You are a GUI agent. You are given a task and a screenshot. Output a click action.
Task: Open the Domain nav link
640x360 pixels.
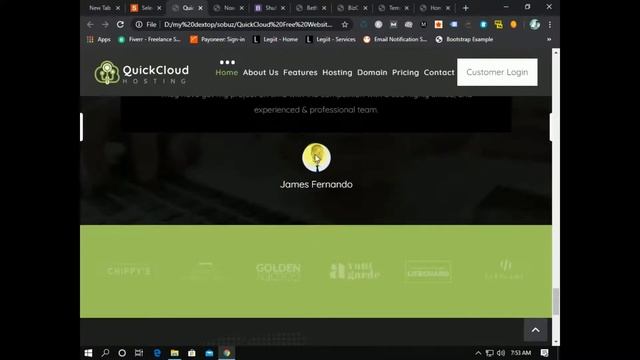pos(372,72)
